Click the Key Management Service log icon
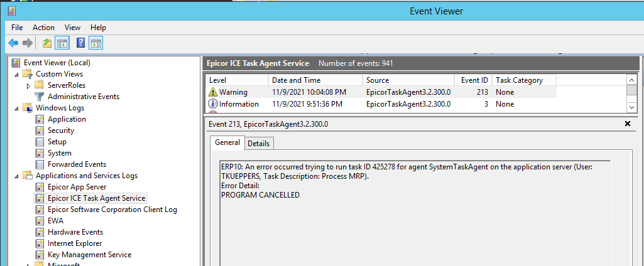Image resolution: width=644 pixels, height=266 pixels. pyautogui.click(x=40, y=255)
